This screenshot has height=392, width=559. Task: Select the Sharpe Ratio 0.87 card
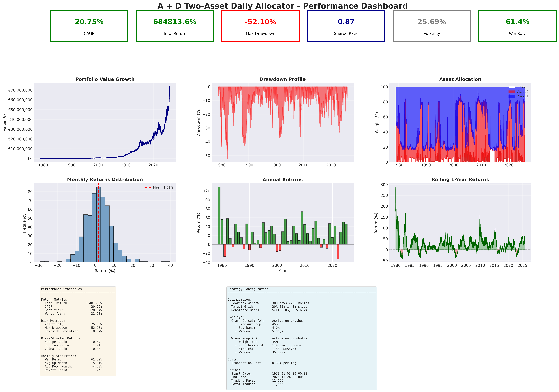346,26
